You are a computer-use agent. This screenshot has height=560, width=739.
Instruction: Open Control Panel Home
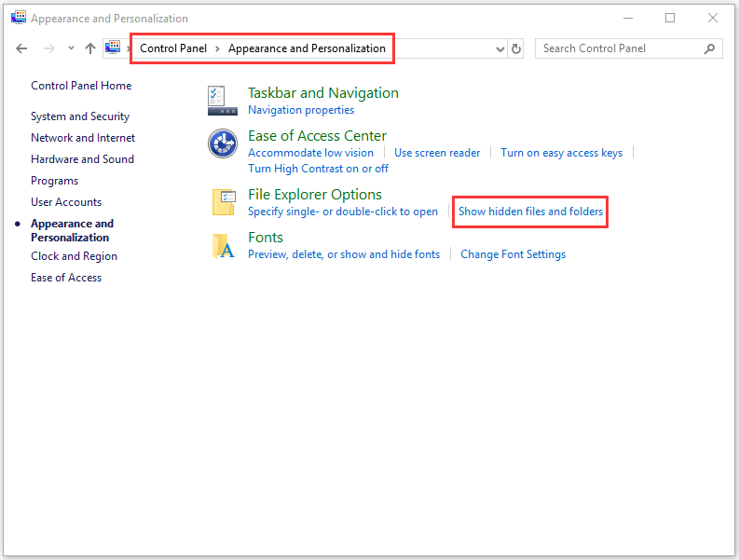81,86
